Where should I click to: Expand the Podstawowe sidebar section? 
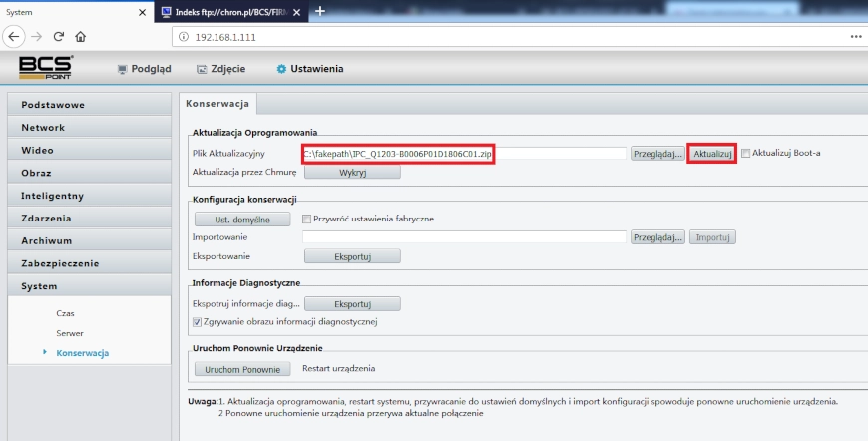click(x=89, y=105)
